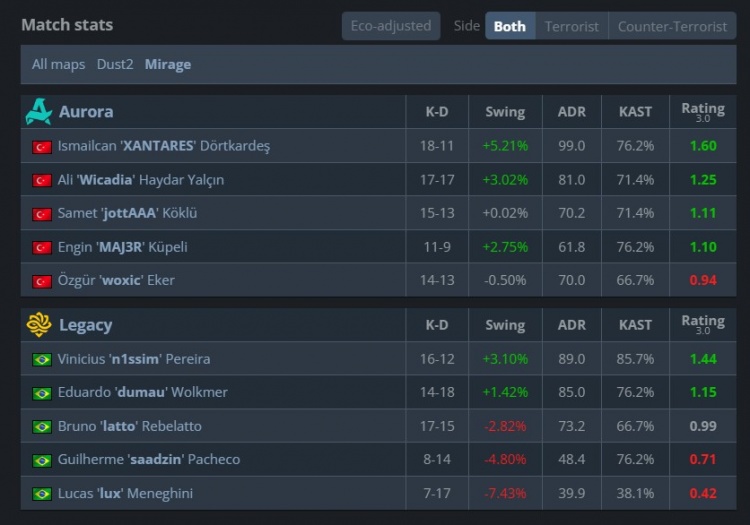Viewport: 750px width, 525px height.
Task: Click the Turkish flag next to XANTARES
Action: pos(42,146)
